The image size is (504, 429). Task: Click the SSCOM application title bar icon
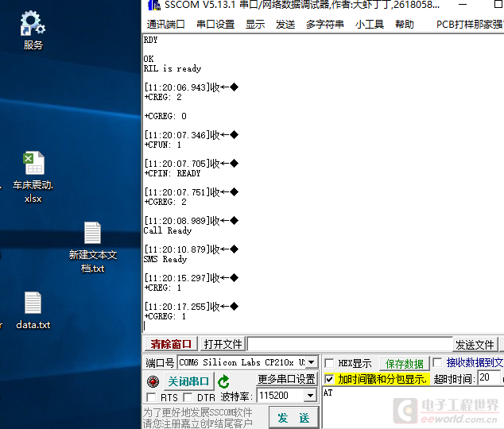154,5
